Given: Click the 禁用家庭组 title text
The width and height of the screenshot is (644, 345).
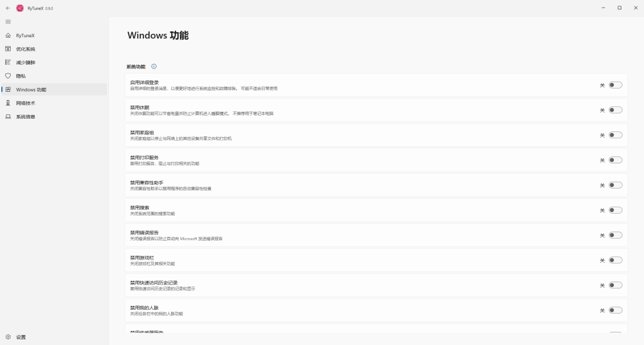Looking at the screenshot, I should [142, 133].
